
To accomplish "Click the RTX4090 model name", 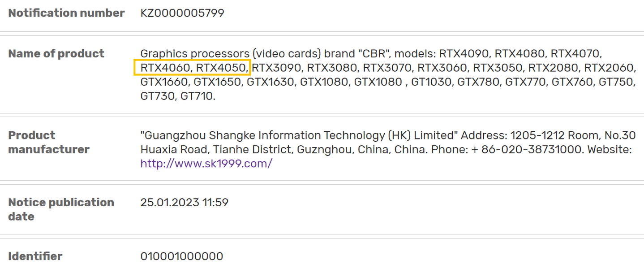I will pyautogui.click(x=464, y=54).
